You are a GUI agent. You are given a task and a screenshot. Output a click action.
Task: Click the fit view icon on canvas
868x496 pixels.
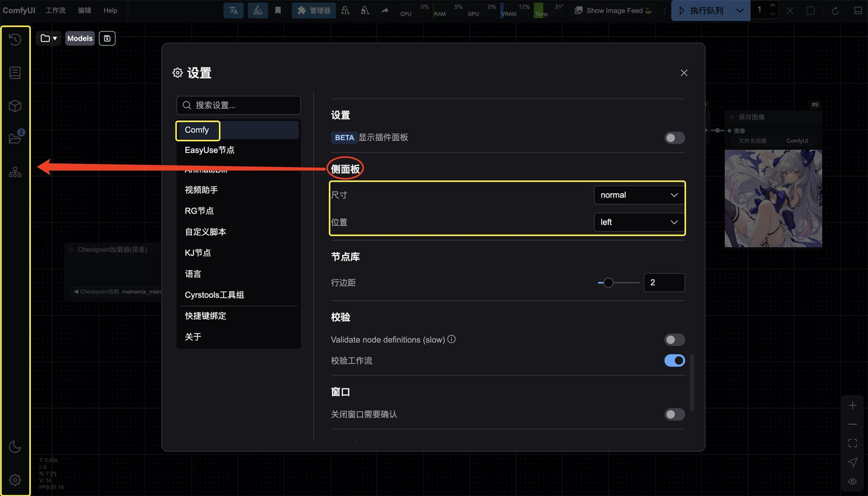click(852, 443)
